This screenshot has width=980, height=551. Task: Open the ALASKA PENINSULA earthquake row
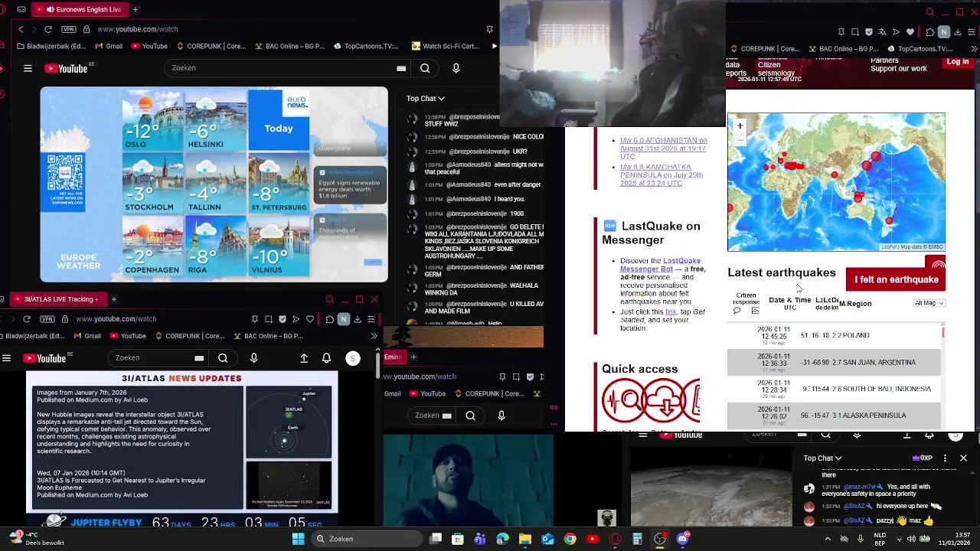(834, 415)
